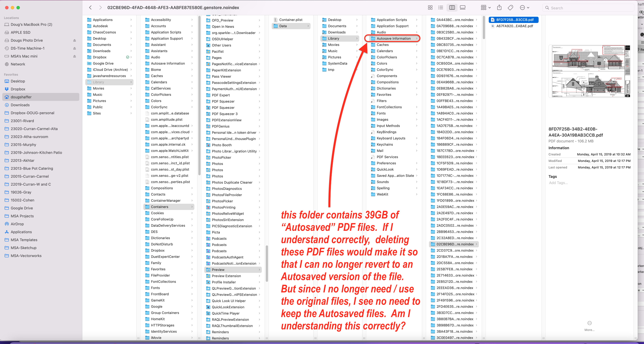Screen dimensions: 644x344
Task: Open the Preview folder in Containers
Action: pyautogui.click(x=218, y=269)
